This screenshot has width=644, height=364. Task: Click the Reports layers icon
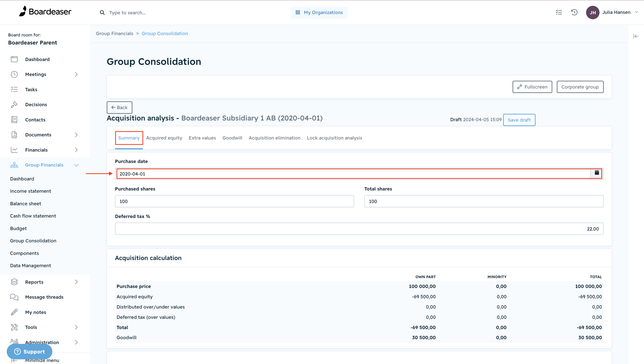14,282
